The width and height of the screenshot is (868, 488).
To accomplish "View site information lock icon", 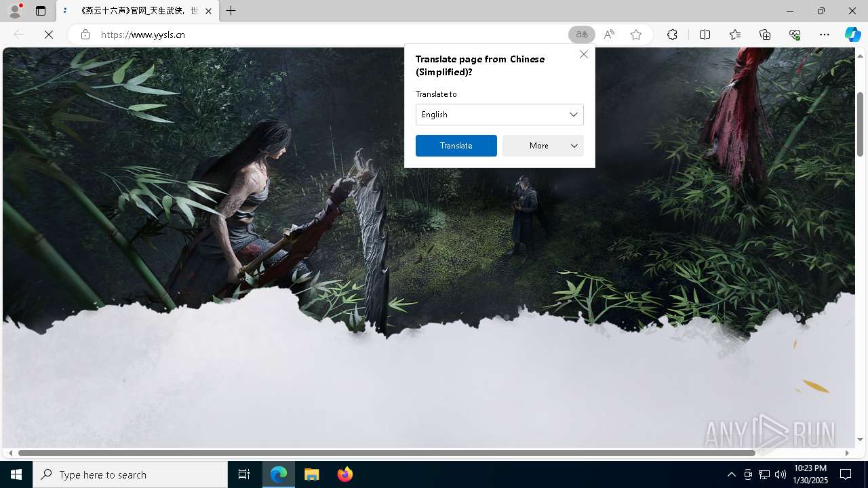I will point(85,35).
